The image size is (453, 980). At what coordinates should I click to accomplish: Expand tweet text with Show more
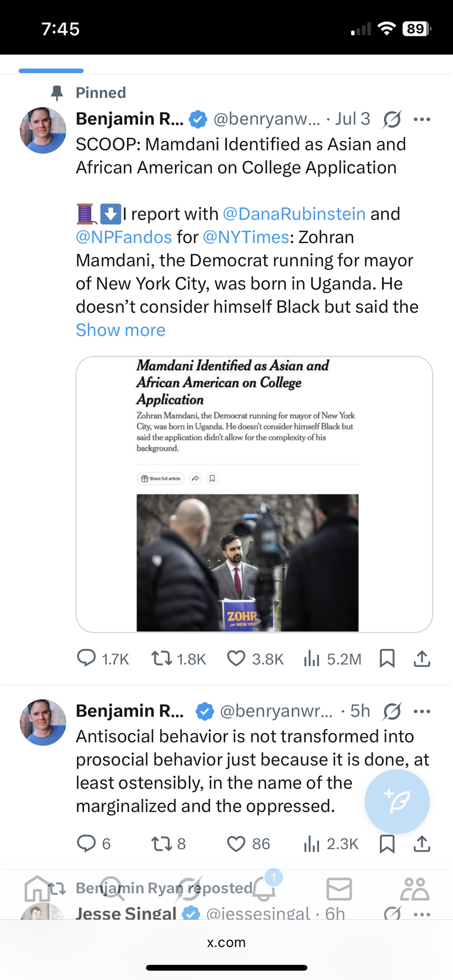tap(121, 330)
